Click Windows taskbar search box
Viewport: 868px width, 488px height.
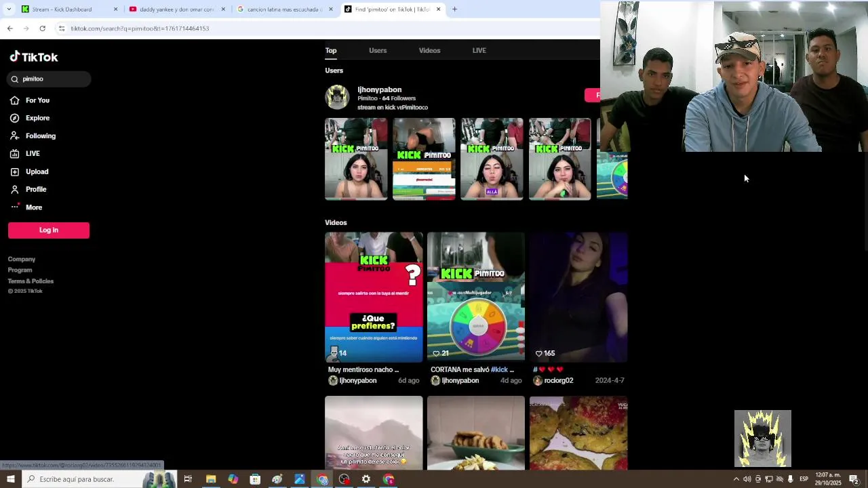[99, 479]
